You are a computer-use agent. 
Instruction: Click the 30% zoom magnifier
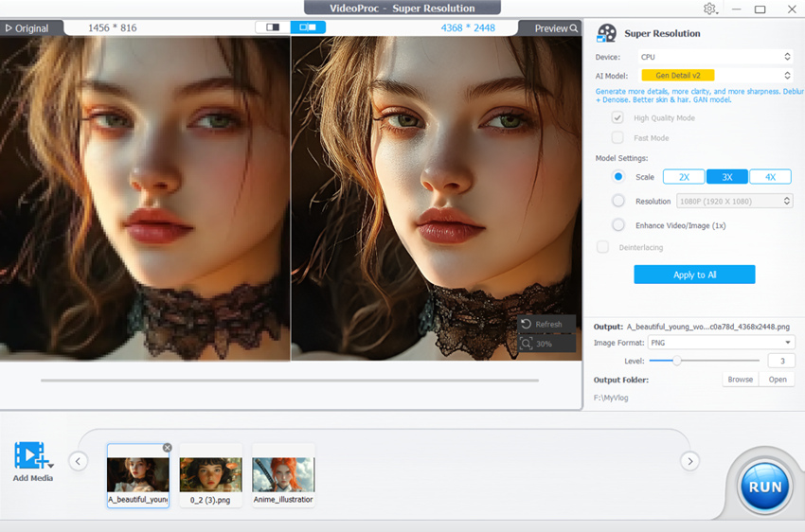(527, 344)
